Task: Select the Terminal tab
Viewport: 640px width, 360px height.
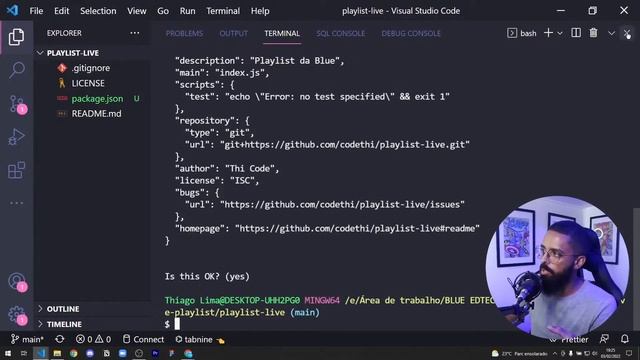Action: tap(282, 33)
